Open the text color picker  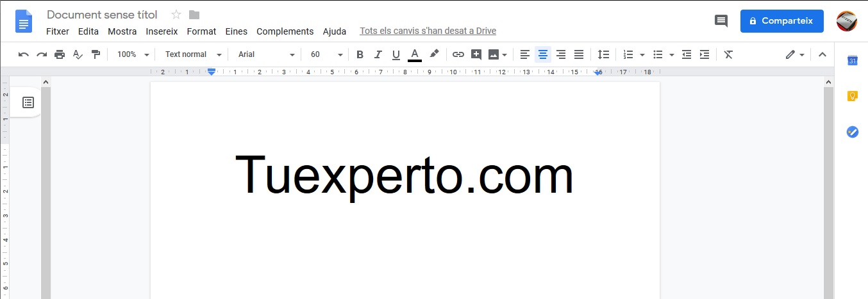click(x=414, y=54)
